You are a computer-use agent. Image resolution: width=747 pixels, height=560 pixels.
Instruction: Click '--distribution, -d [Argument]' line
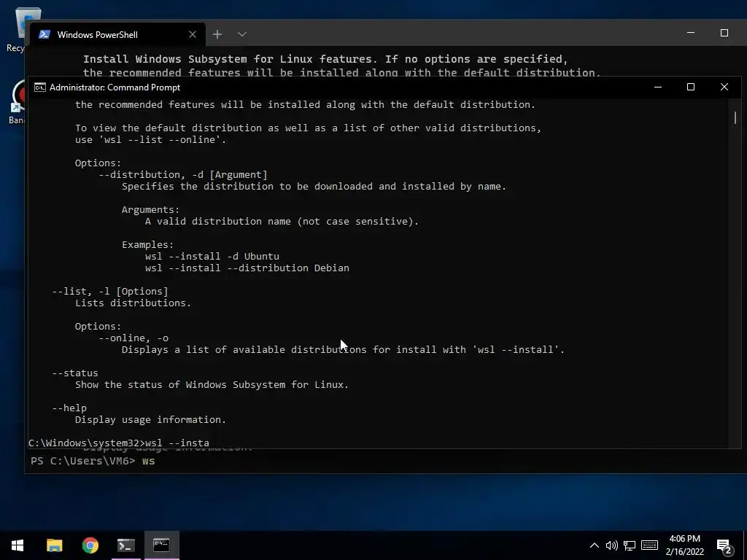tap(183, 175)
